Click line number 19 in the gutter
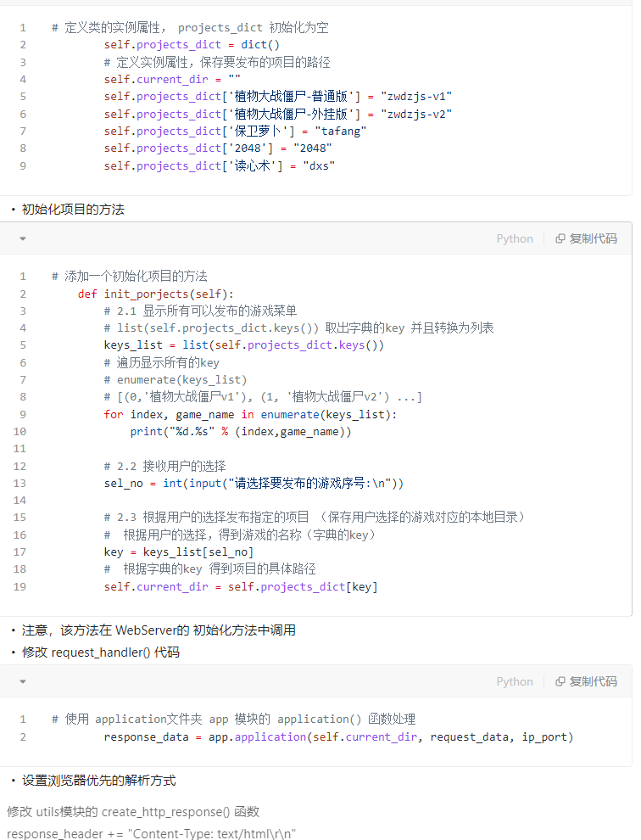 (20, 587)
